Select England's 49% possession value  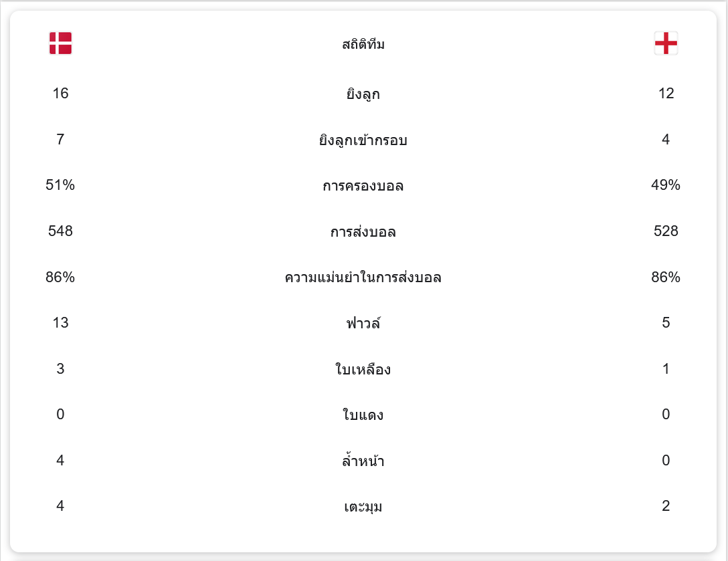pyautogui.click(x=666, y=185)
